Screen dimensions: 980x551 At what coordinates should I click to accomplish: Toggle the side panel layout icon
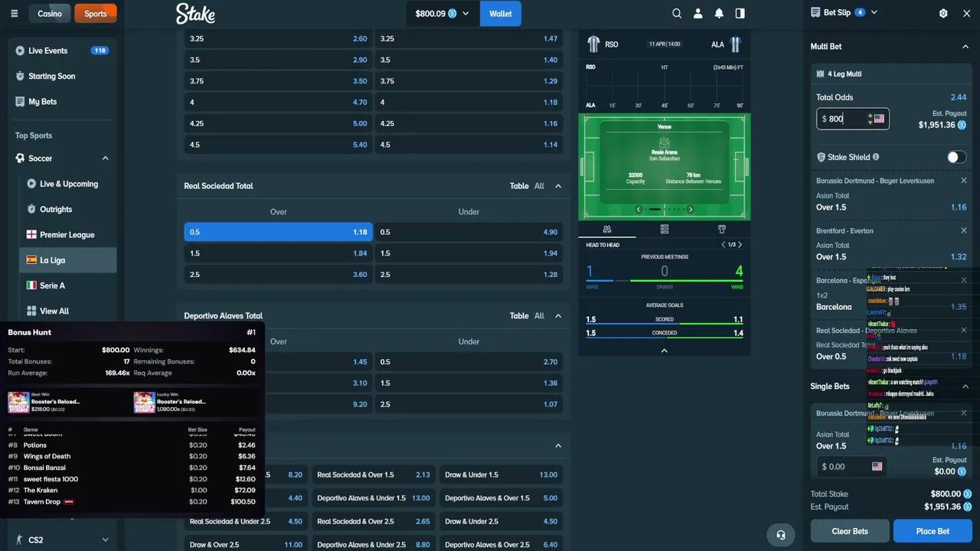pos(740,13)
